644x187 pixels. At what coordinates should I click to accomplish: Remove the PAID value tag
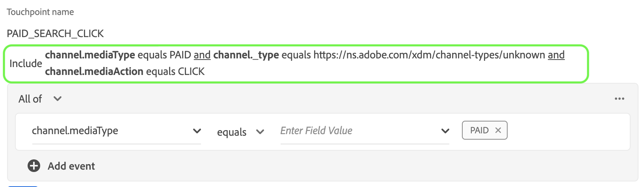pos(498,130)
